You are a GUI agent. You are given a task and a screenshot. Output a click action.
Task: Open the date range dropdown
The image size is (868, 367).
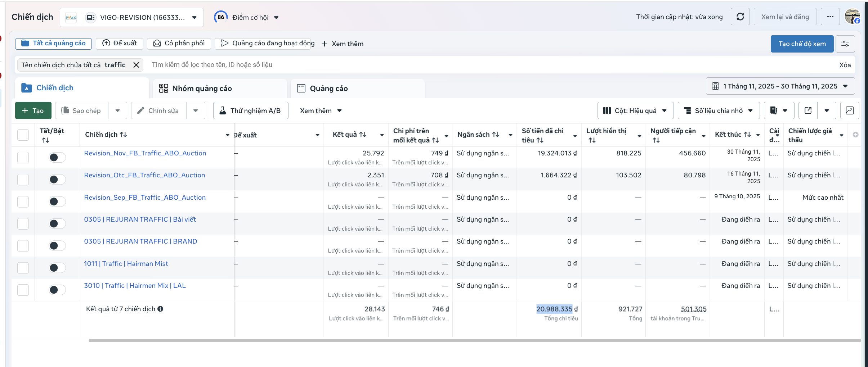[780, 86]
